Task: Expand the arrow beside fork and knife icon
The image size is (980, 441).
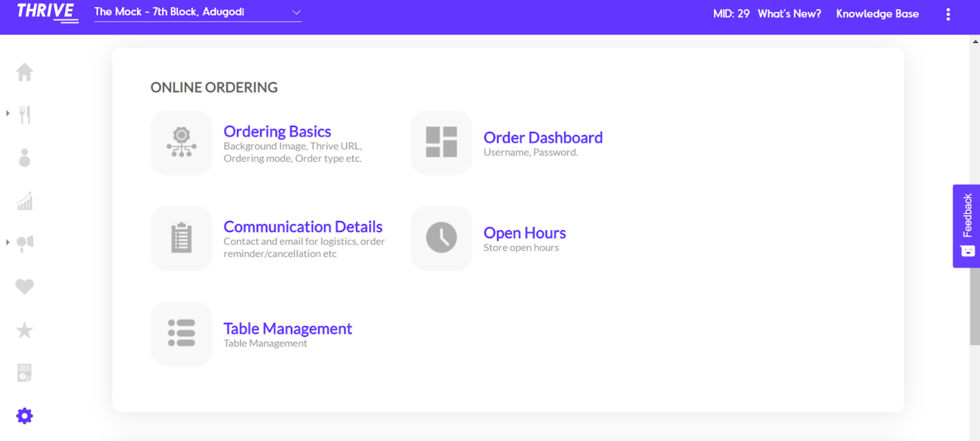Action: click(8, 113)
